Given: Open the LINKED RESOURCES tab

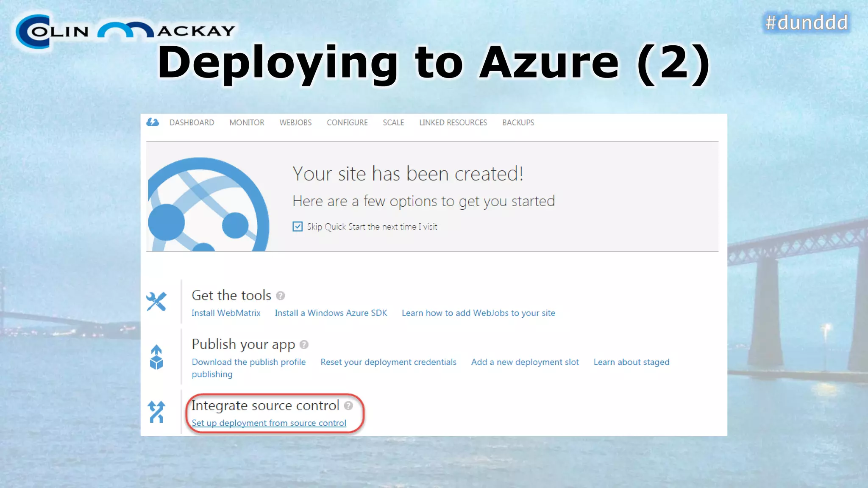Looking at the screenshot, I should tap(453, 122).
